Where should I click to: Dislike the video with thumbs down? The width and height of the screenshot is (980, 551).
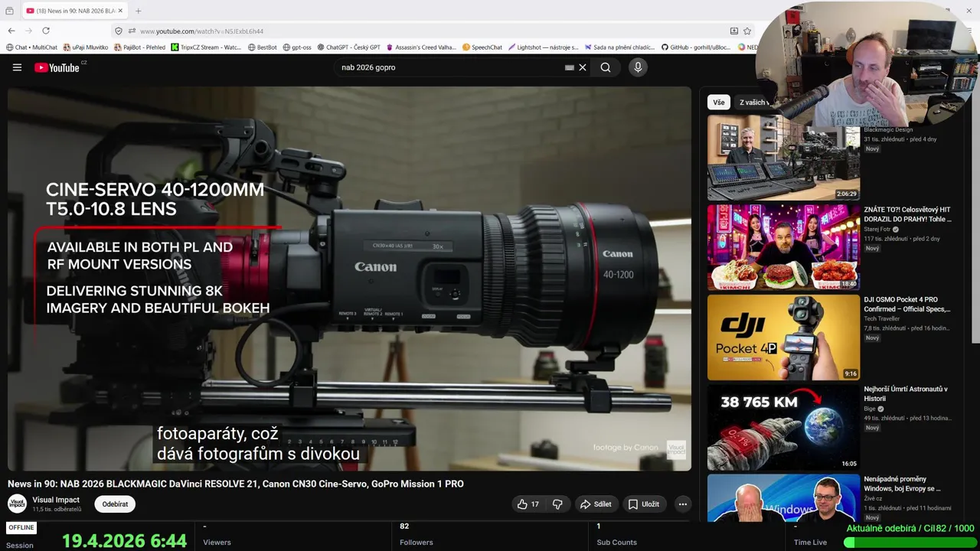click(x=557, y=504)
